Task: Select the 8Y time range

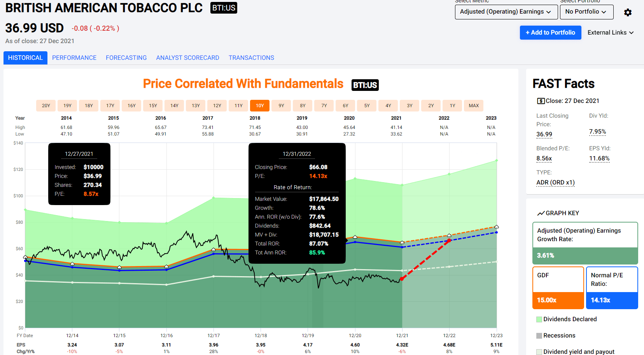Action: click(x=303, y=106)
